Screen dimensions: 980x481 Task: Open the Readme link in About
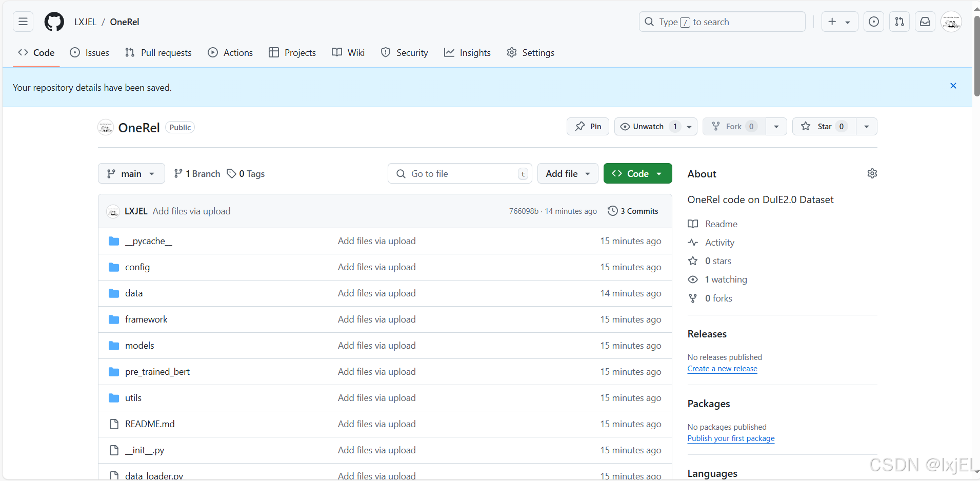click(713, 224)
